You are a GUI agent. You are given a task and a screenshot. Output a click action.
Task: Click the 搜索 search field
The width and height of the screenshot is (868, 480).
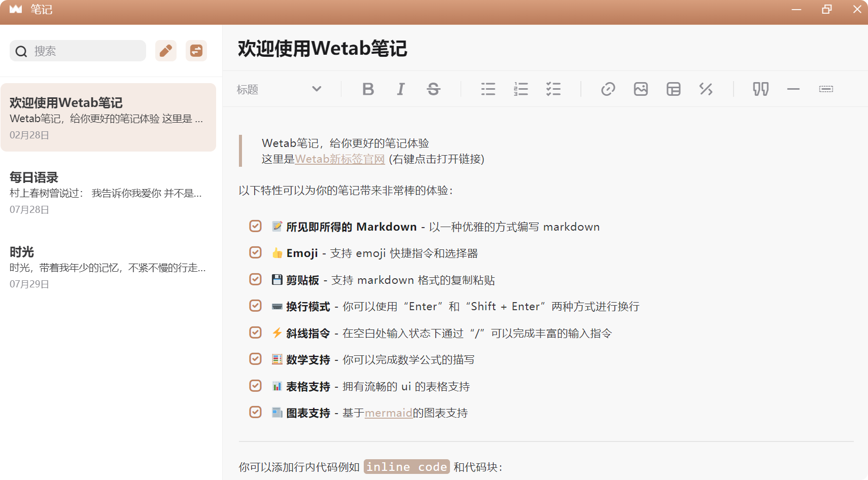point(78,51)
